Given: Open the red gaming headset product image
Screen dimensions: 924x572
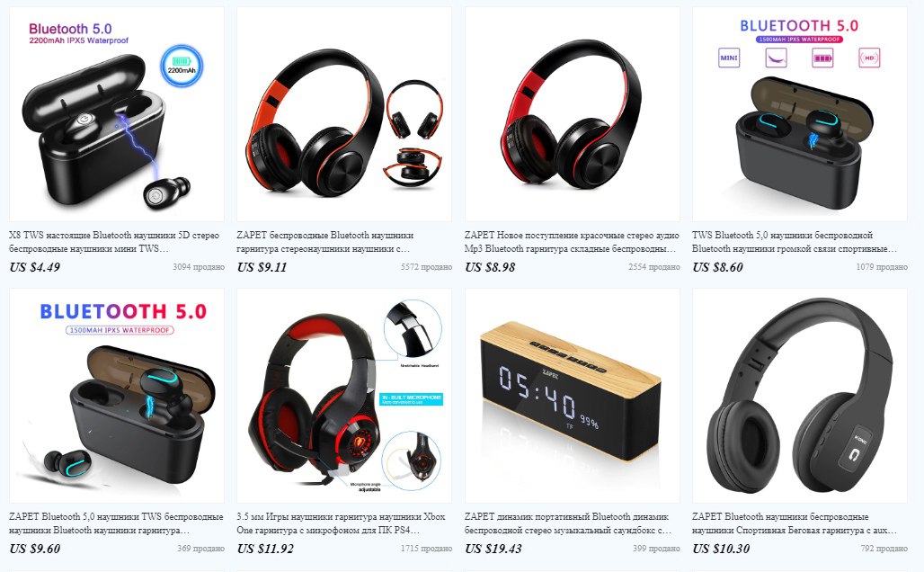Looking at the screenshot, I should (344, 396).
